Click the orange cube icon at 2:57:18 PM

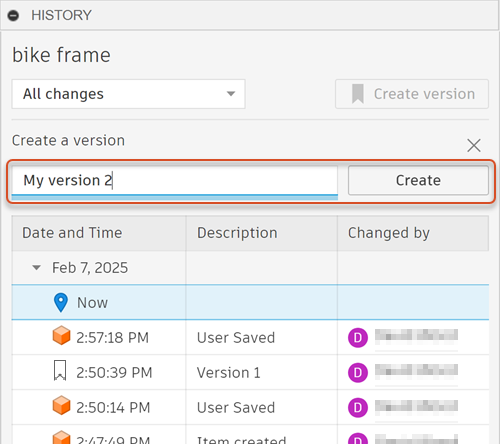61,335
